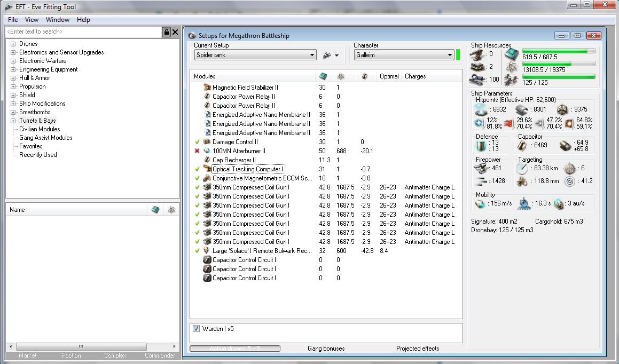Image resolution: width=619 pixels, height=364 pixels.
Task: Click the align time icon showing 16.3 s
Action: click(x=524, y=203)
